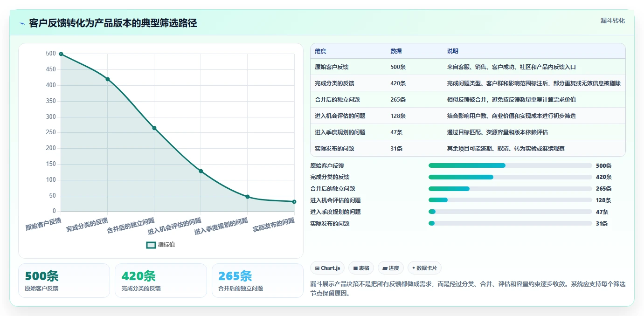Click the 合并后的独立问题 label on the chart x-axis

tap(131, 226)
